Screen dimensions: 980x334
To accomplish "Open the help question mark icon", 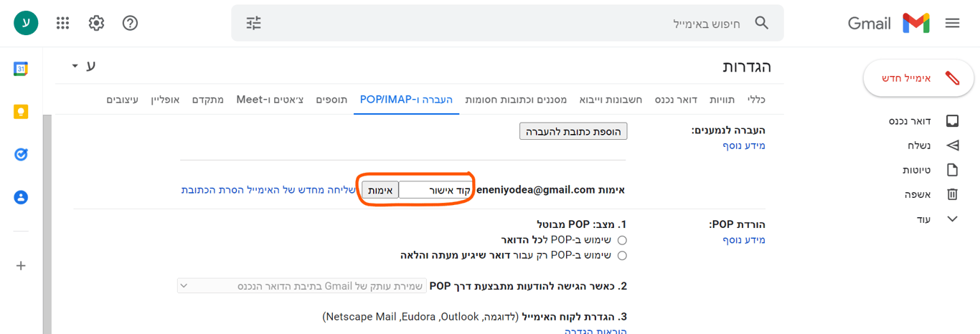I will coord(130,23).
